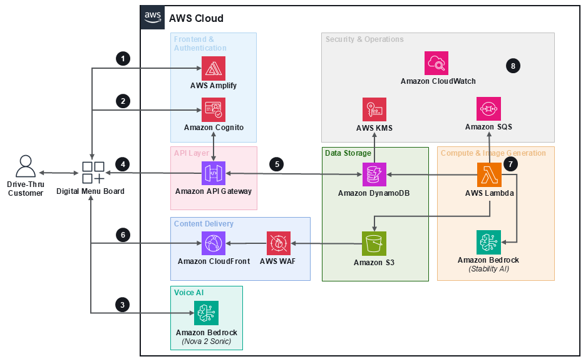The width and height of the screenshot is (588, 364).
Task: Click the Amazon API Gateway icon
Action: click(x=214, y=173)
